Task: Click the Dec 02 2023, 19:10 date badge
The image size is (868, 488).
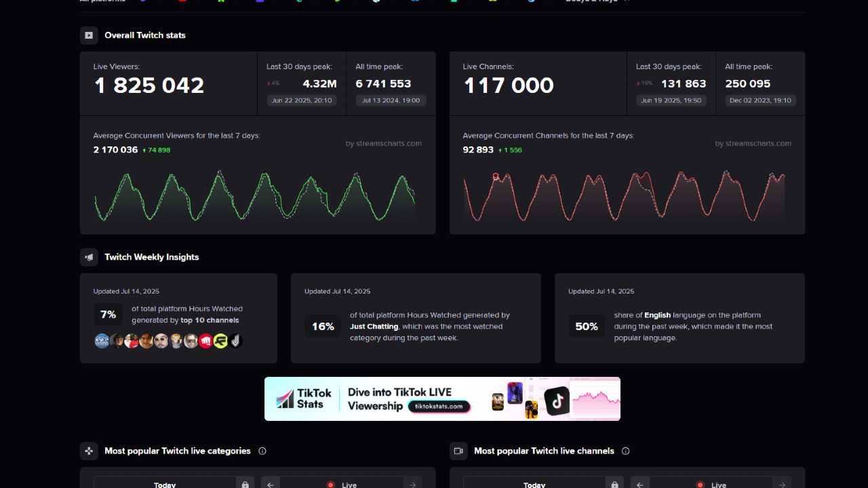Action: [760, 100]
